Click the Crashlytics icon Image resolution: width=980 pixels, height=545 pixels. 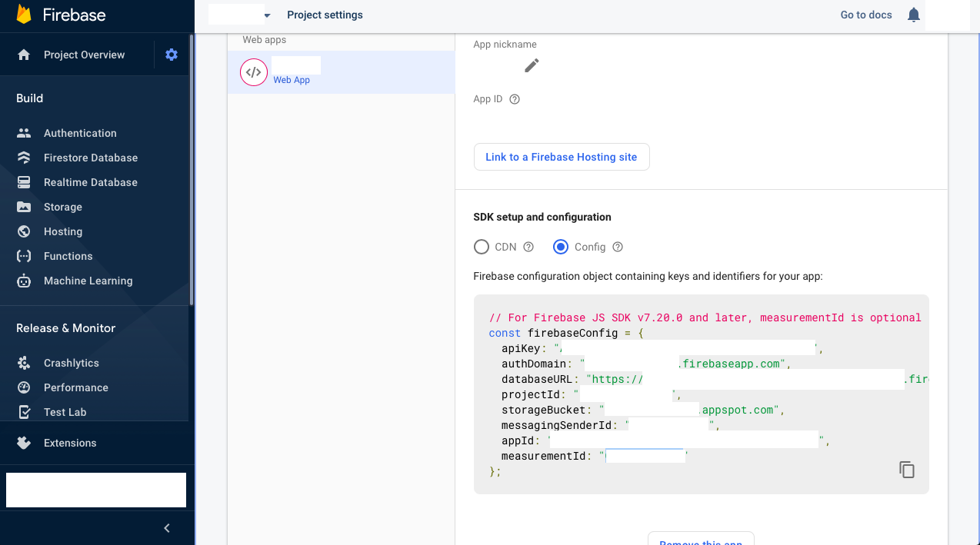tap(24, 363)
